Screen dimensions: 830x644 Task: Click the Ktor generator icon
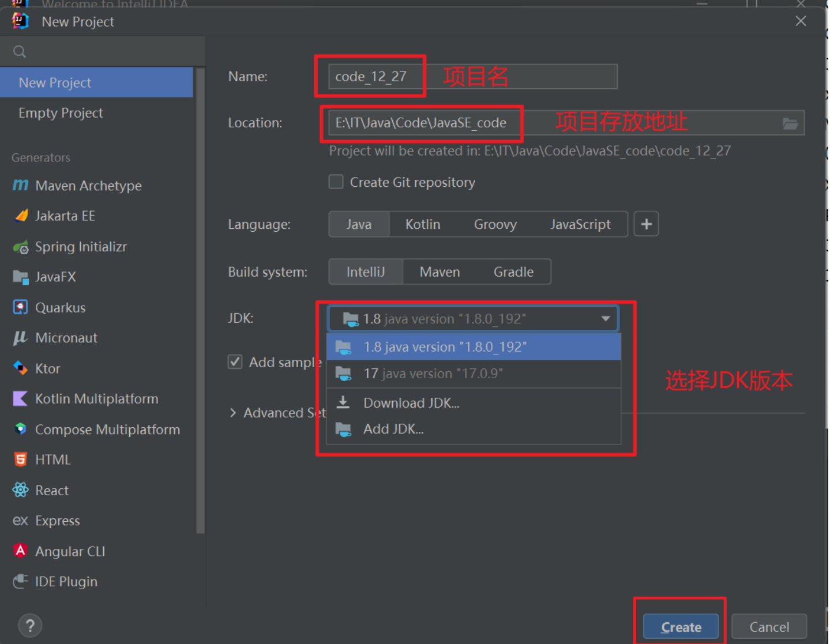(21, 368)
